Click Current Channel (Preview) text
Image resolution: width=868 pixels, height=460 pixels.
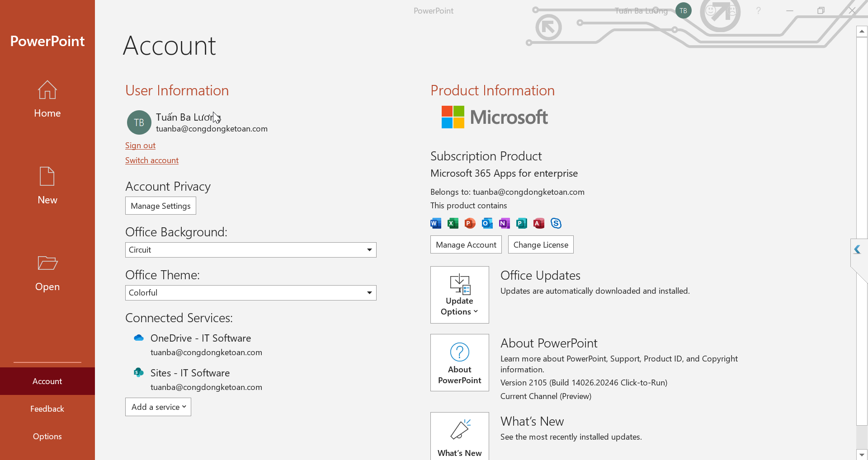point(546,396)
